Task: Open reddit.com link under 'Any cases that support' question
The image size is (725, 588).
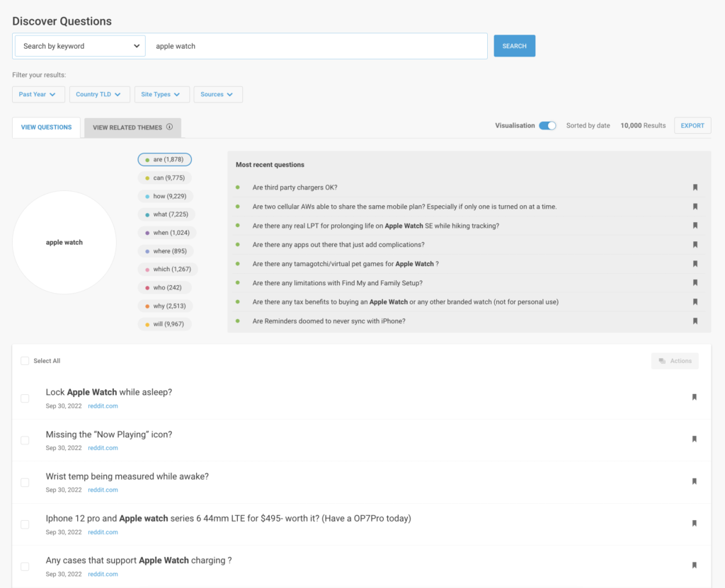Action: click(x=103, y=574)
